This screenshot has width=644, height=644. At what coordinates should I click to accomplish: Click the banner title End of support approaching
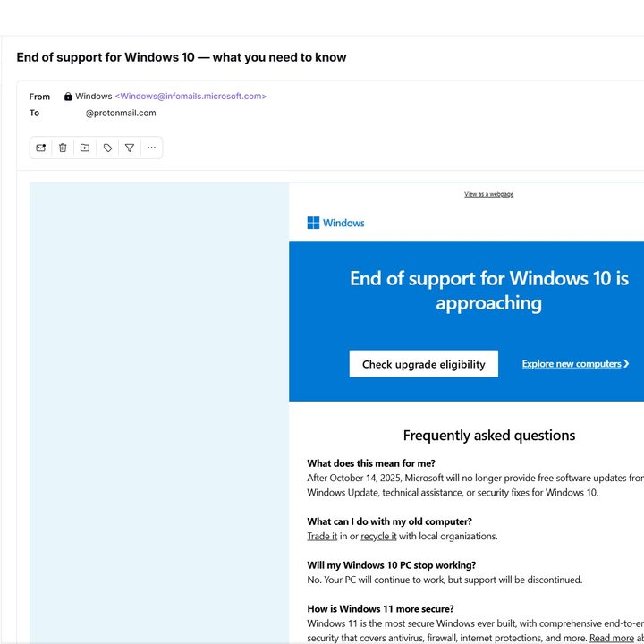488,291
